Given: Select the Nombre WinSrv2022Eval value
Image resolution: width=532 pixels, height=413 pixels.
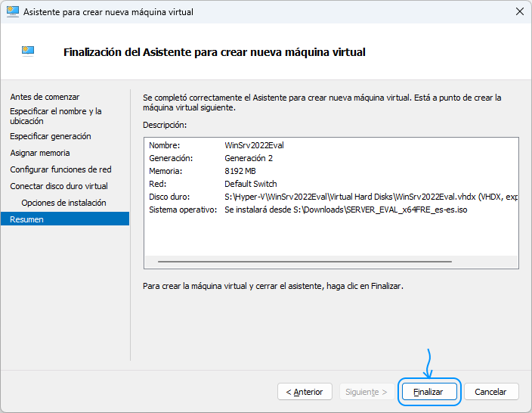Looking at the screenshot, I should (254, 145).
